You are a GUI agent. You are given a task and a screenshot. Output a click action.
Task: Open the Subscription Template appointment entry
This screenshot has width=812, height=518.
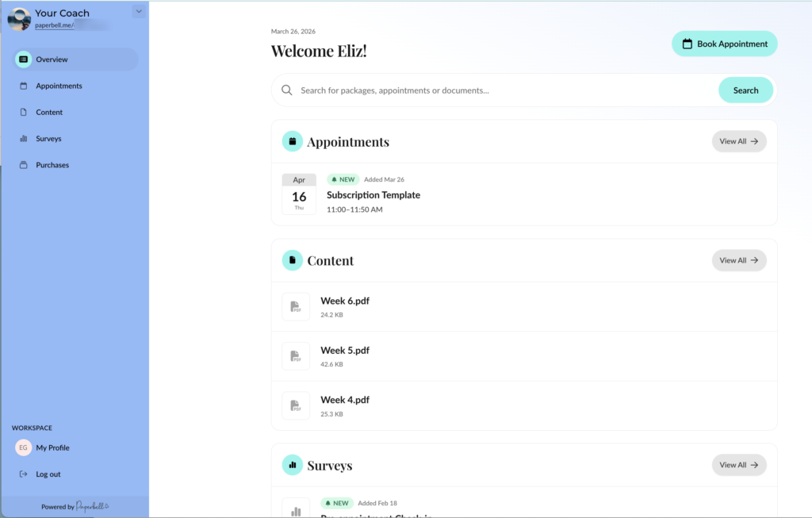point(373,195)
